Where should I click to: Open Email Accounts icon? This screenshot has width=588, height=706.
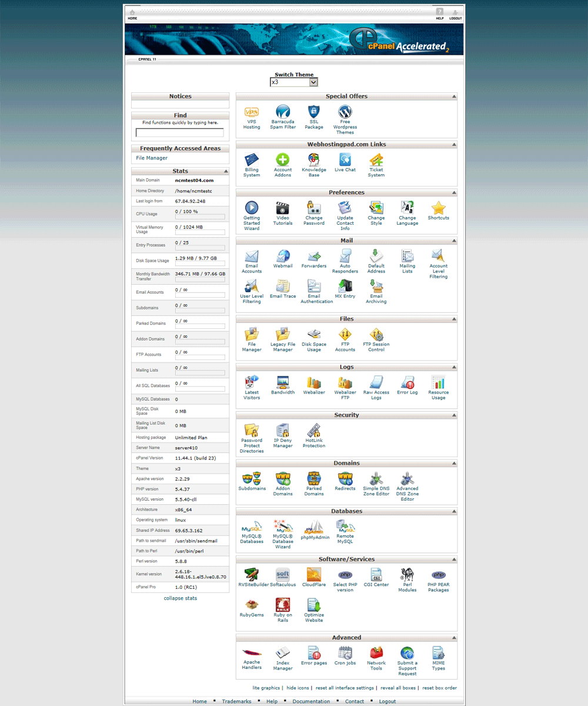coord(252,256)
